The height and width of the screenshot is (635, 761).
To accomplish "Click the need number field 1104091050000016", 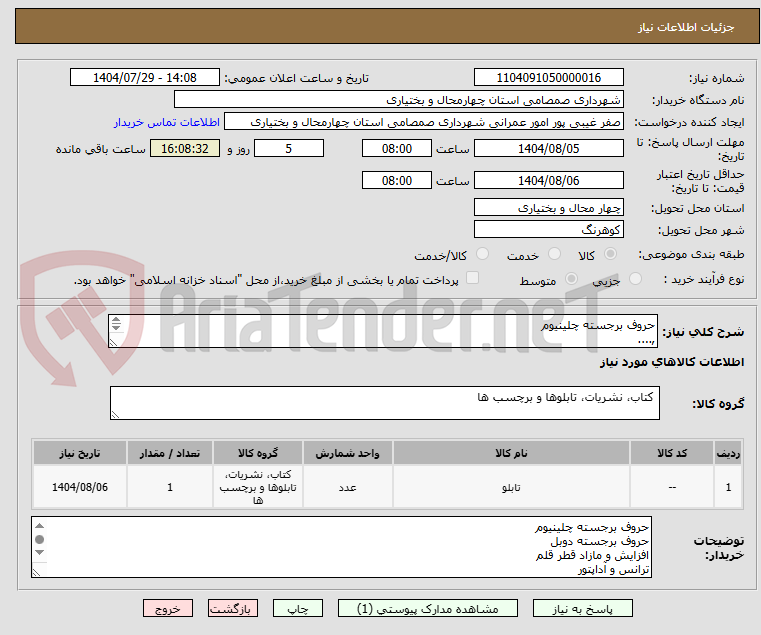I will [x=548, y=78].
